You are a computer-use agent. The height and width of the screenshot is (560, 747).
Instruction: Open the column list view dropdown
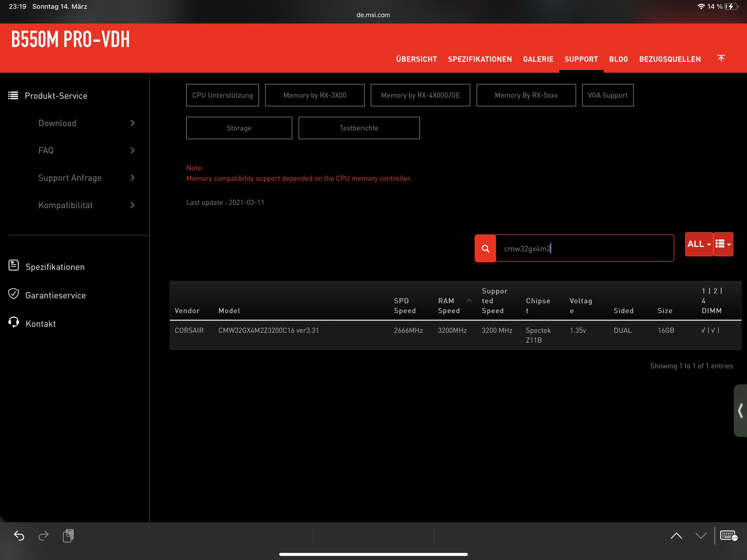[723, 244]
